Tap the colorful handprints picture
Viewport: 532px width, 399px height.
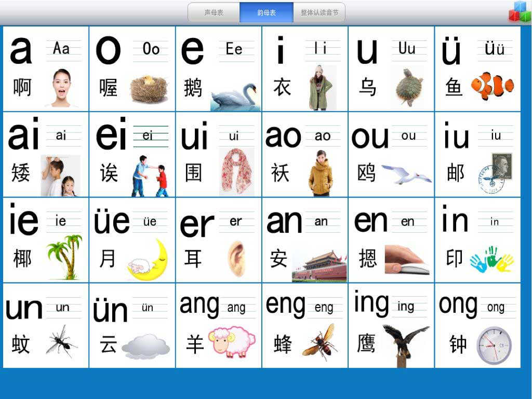pos(491,259)
